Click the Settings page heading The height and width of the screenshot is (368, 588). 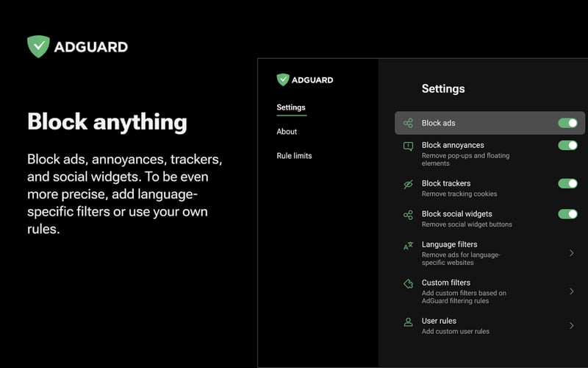click(443, 88)
